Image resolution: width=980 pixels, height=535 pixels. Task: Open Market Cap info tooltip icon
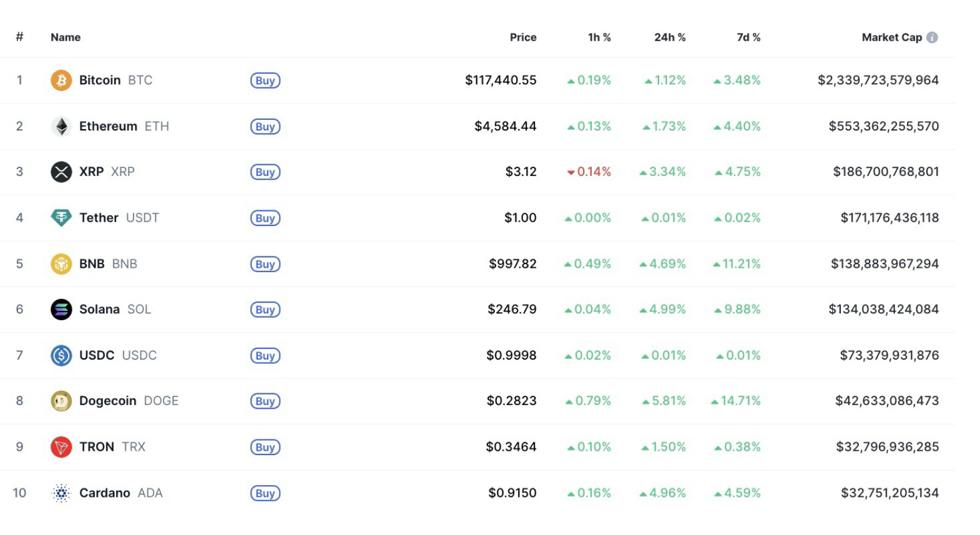point(932,37)
